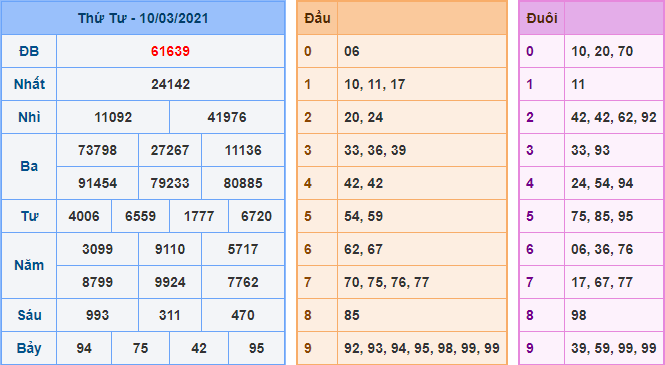Click Năm prize number 9924

[x=170, y=282]
